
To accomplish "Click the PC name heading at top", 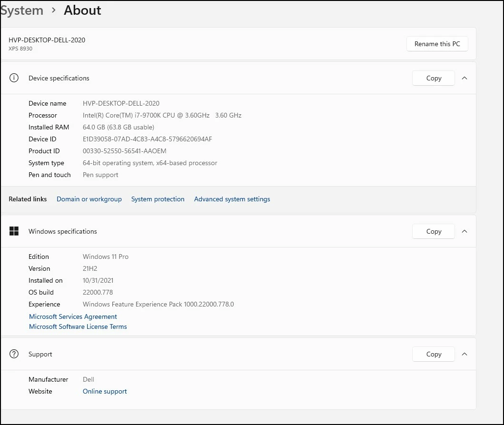I will tap(47, 40).
